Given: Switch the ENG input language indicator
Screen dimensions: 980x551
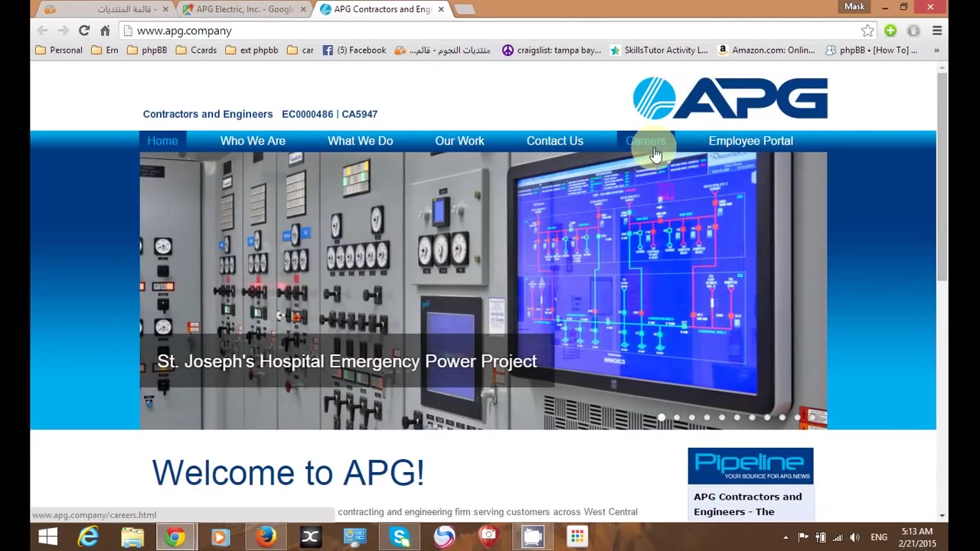Looking at the screenshot, I should (x=879, y=538).
